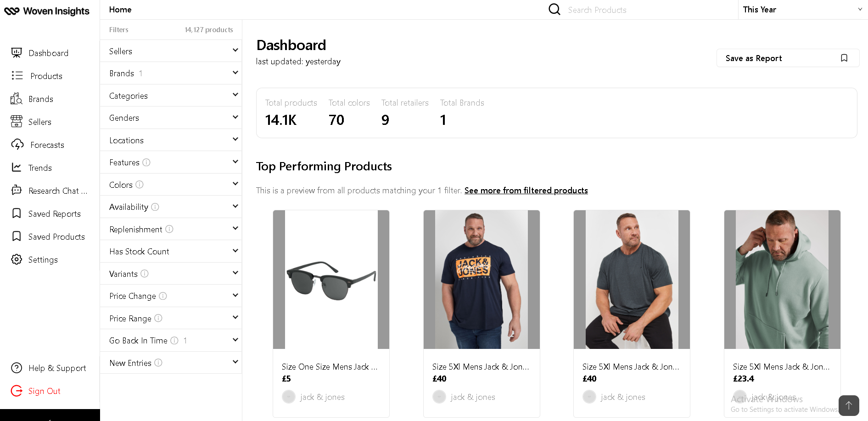Click the Search Products input field
868x421 pixels.
coord(643,10)
